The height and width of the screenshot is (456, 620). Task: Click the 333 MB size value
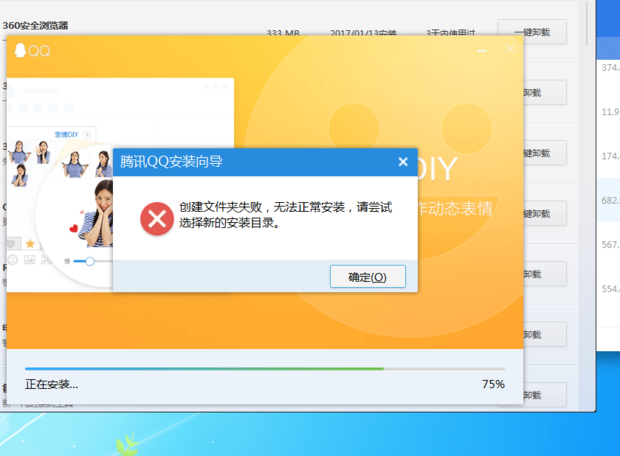[x=283, y=33]
